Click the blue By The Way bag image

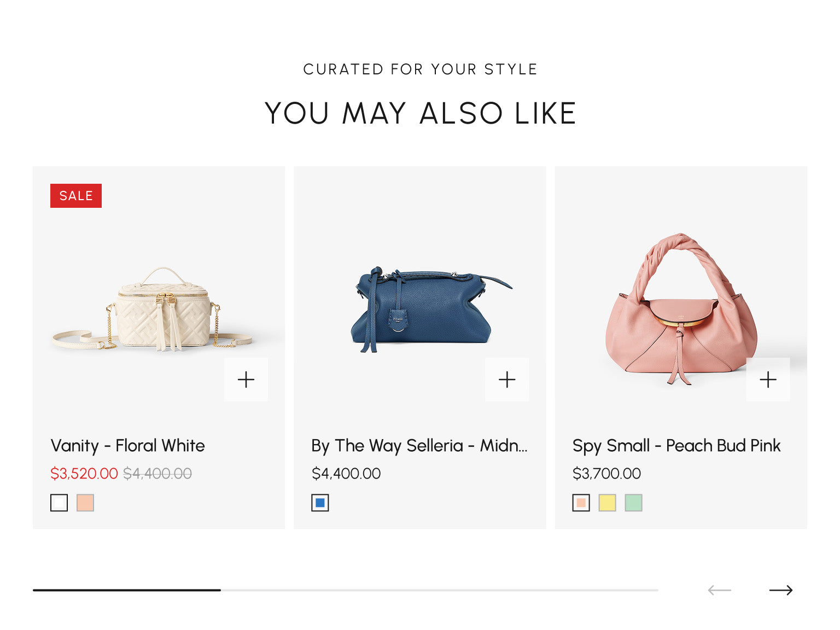click(x=420, y=309)
